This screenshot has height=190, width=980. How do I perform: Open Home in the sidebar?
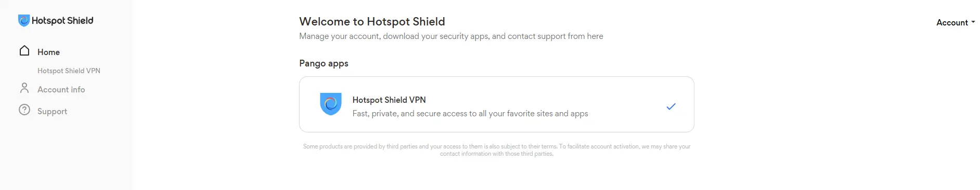pyautogui.click(x=48, y=52)
